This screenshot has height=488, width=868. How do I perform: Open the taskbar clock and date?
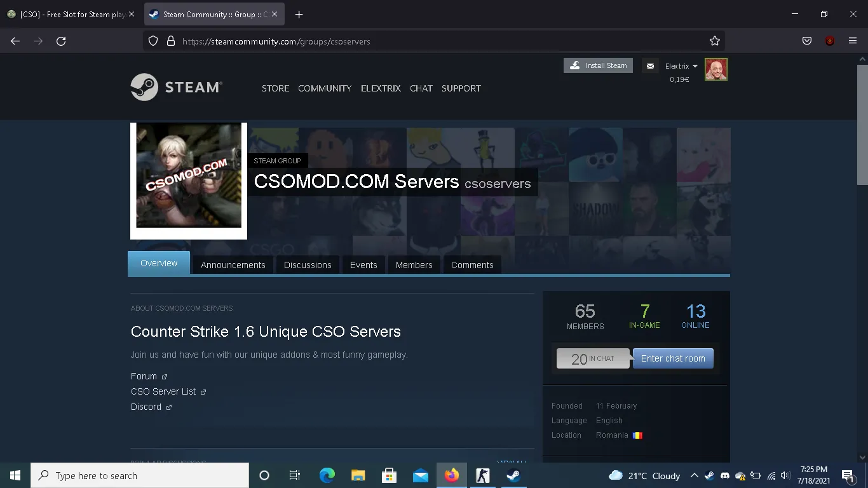813,475
